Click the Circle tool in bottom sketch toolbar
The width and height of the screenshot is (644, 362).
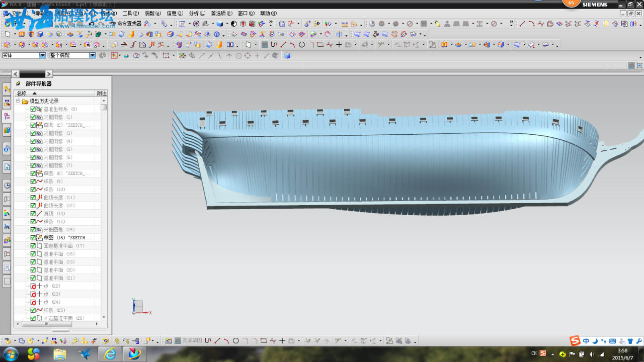tap(235, 340)
